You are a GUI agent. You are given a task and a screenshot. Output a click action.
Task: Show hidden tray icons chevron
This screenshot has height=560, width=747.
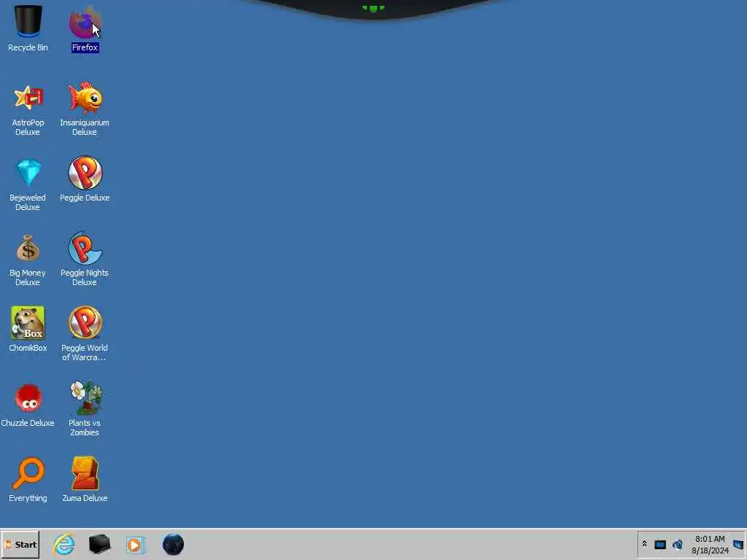[x=645, y=544]
